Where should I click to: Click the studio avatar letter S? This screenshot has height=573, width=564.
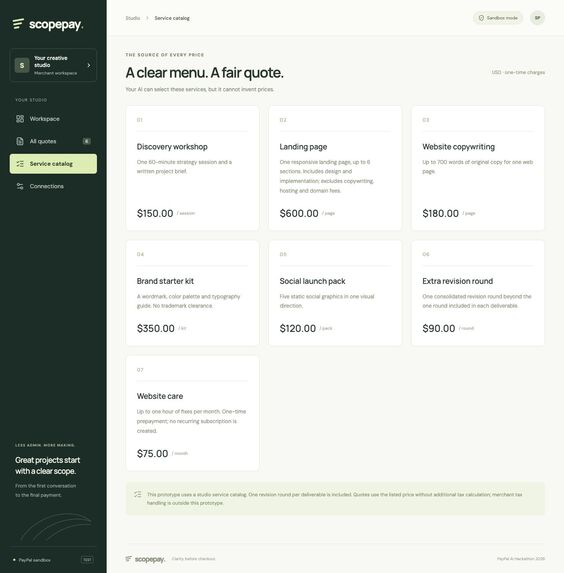[x=22, y=65]
